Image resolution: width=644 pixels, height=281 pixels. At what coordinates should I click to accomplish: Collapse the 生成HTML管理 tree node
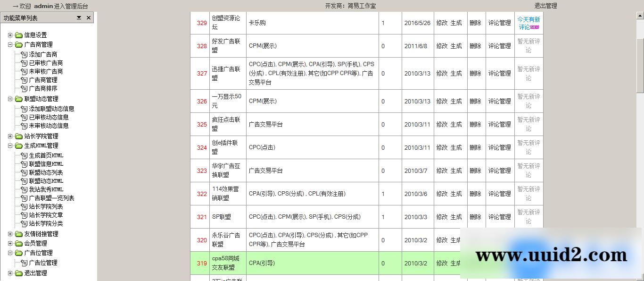[10, 145]
